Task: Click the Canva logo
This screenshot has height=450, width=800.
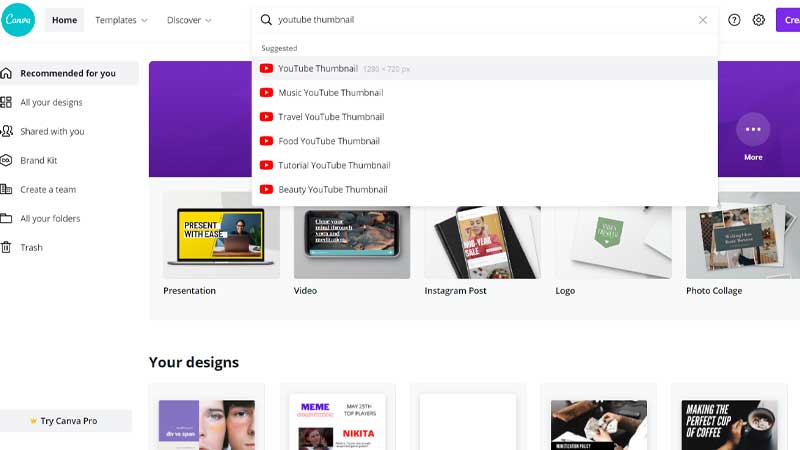Action: coord(18,20)
